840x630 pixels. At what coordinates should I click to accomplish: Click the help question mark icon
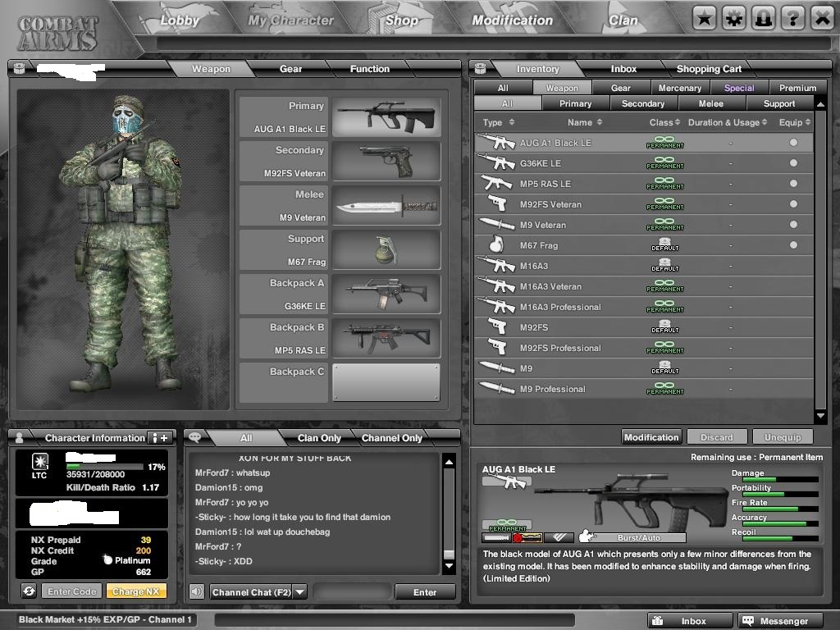pyautogui.click(x=793, y=20)
